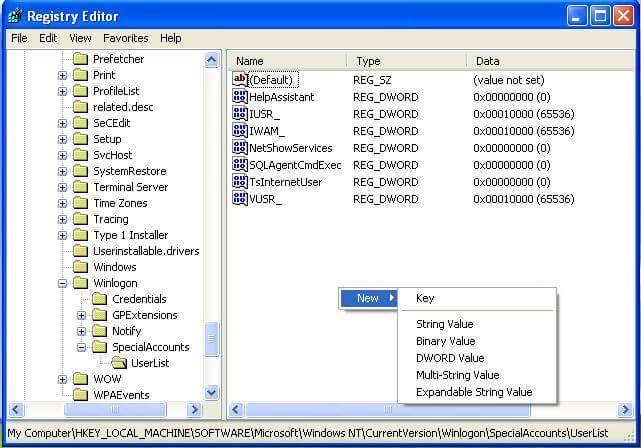Open the File menu
Screen dimensions: 641x448
(x=19, y=38)
